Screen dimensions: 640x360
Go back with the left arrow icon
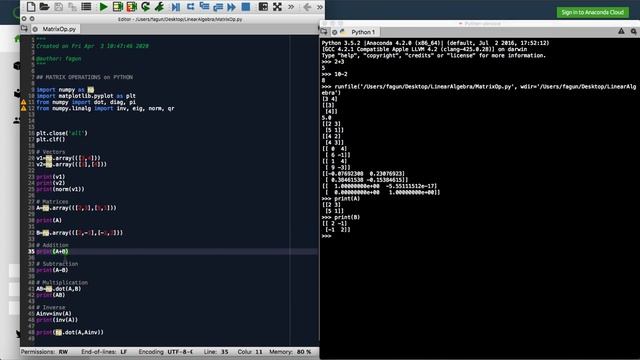coord(307,7)
